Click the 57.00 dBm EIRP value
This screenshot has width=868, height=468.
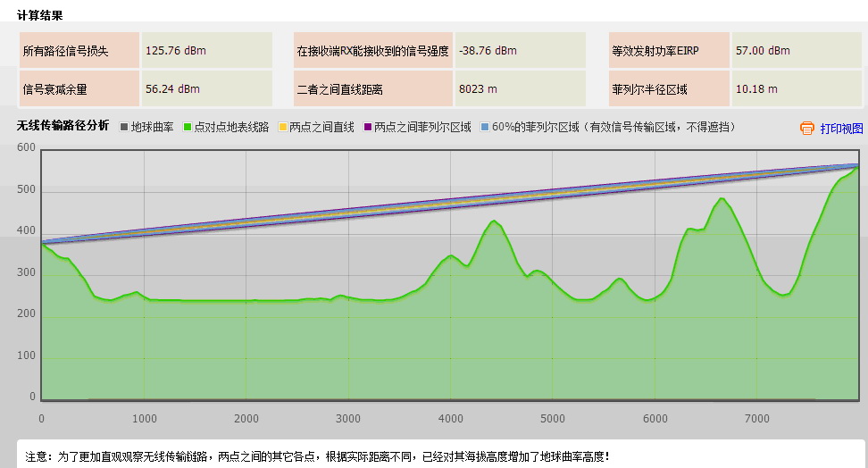763,51
